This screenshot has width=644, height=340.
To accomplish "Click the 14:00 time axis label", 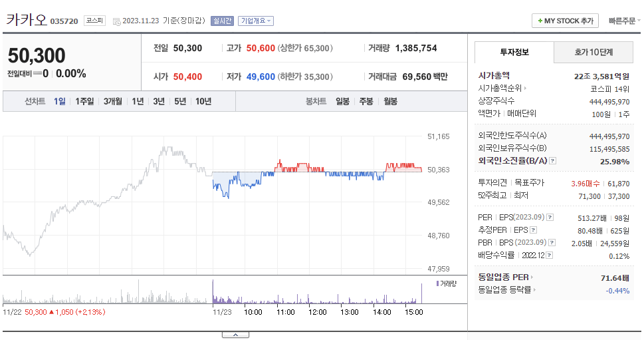I will (x=382, y=312).
